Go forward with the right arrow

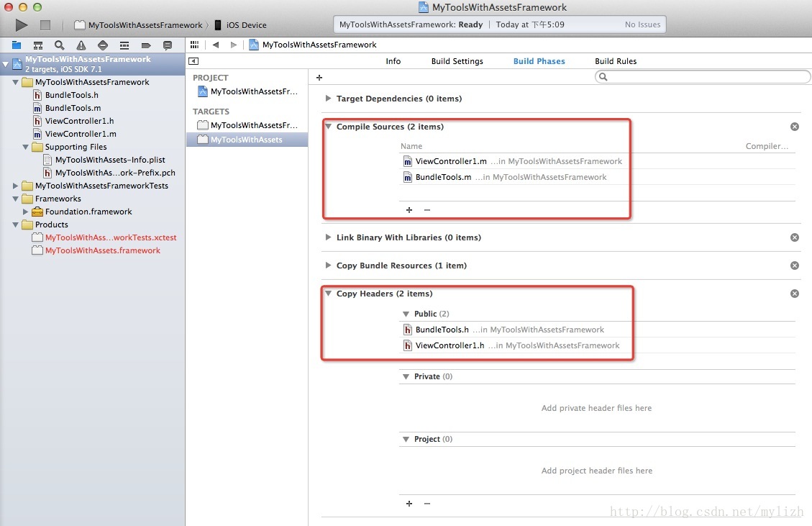[234, 45]
